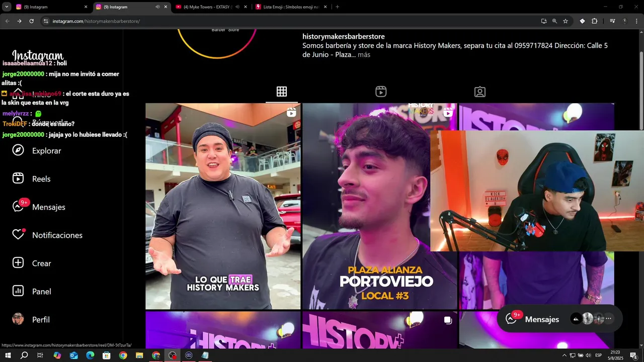This screenshot has height=362, width=644.
Task: Open the Reels icon in sidebar
Action: coord(18,178)
